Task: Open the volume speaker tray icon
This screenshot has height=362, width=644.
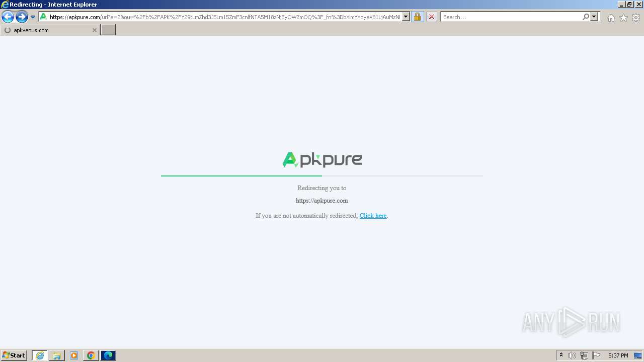Action: coord(572,355)
